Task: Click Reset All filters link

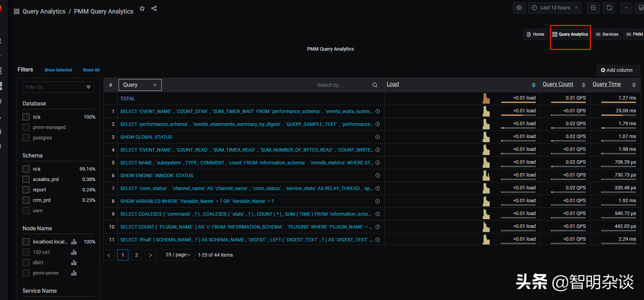Action: (91, 70)
